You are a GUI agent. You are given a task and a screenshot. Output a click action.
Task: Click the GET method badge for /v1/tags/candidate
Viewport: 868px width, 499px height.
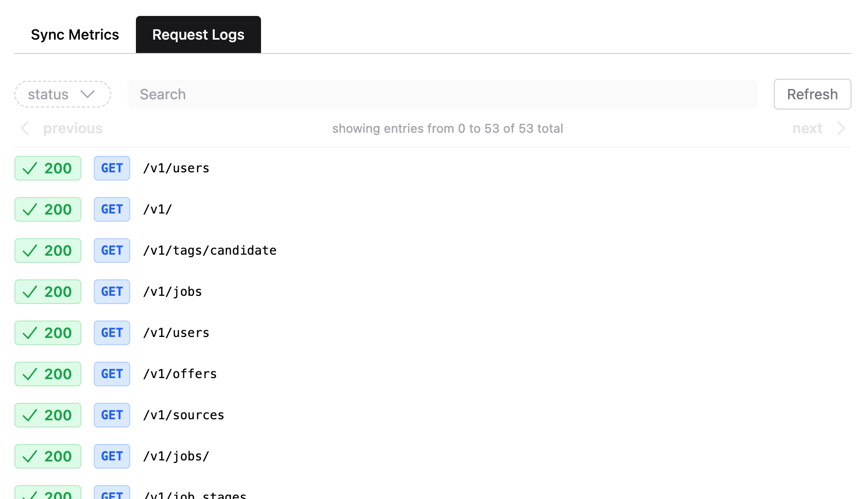pyautogui.click(x=112, y=251)
